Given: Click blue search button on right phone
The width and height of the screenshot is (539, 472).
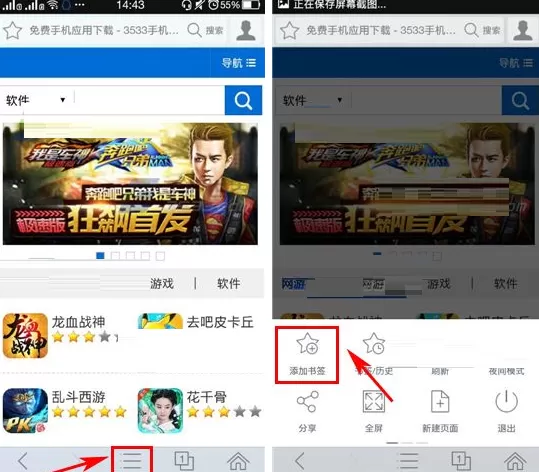Looking at the screenshot, I should [x=520, y=100].
